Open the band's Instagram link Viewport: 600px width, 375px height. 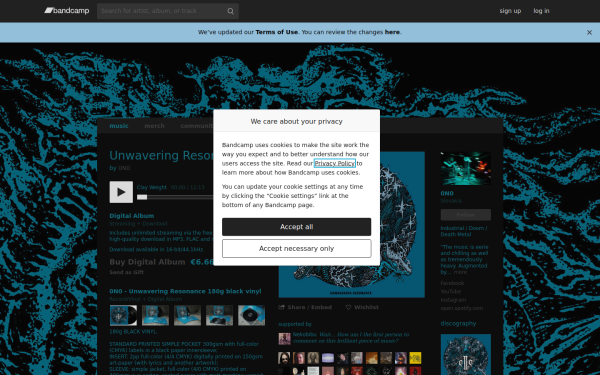[453, 300]
